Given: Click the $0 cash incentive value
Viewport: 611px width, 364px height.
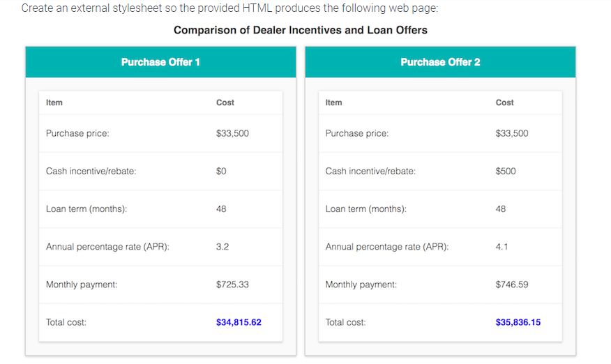Looking at the screenshot, I should coord(221,171).
